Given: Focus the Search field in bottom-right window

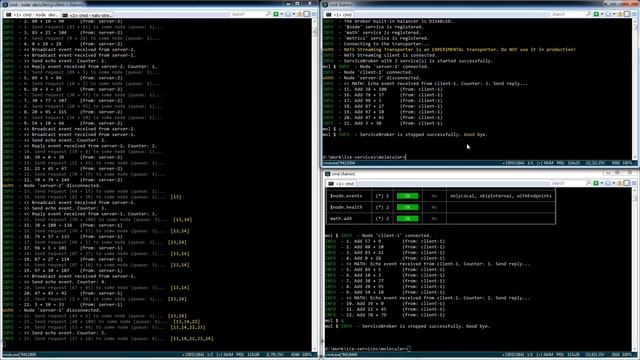Looking at the screenshot, I should (x=567, y=183).
